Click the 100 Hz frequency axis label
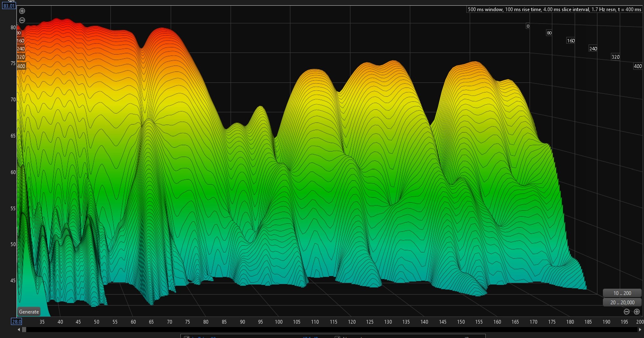This screenshot has width=644, height=338. [x=279, y=322]
